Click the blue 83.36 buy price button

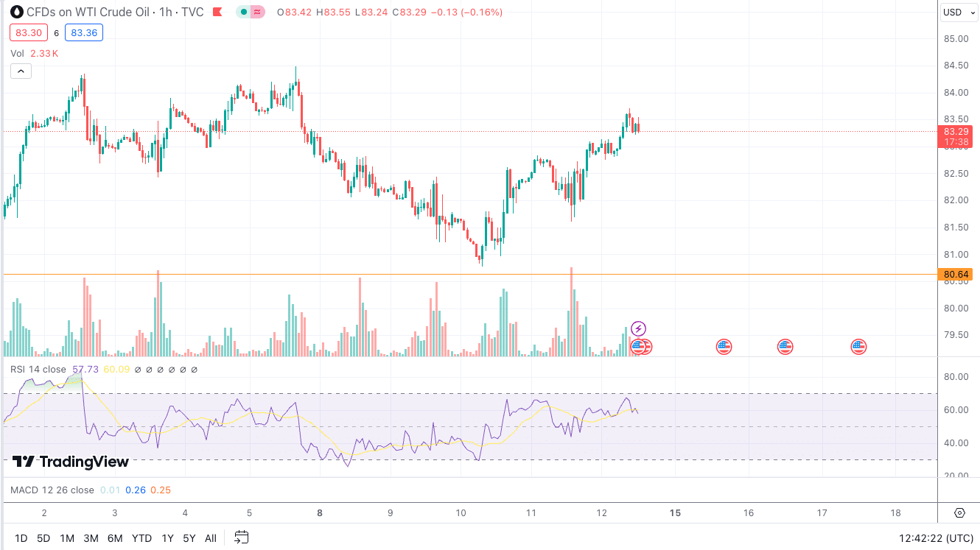(x=83, y=32)
